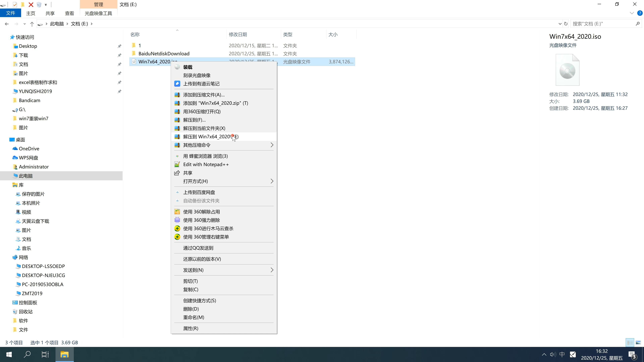Image resolution: width=644 pixels, height=362 pixels.
Task: Expand 发送到(N) submenu arrow
Action: click(x=272, y=270)
